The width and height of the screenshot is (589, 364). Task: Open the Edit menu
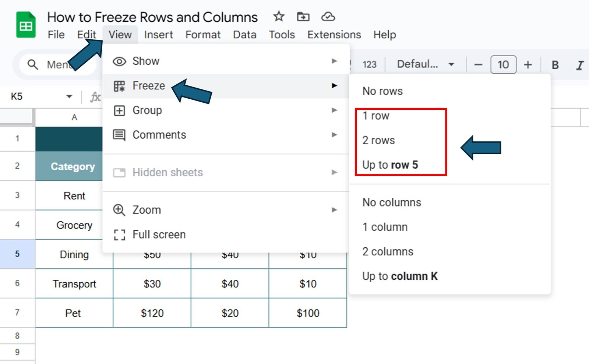tap(87, 35)
